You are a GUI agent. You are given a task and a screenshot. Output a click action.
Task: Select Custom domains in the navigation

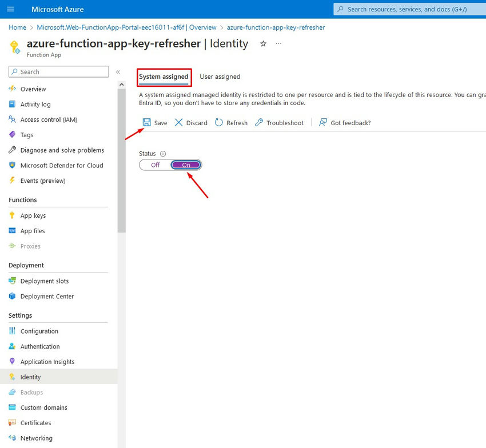pyautogui.click(x=44, y=407)
